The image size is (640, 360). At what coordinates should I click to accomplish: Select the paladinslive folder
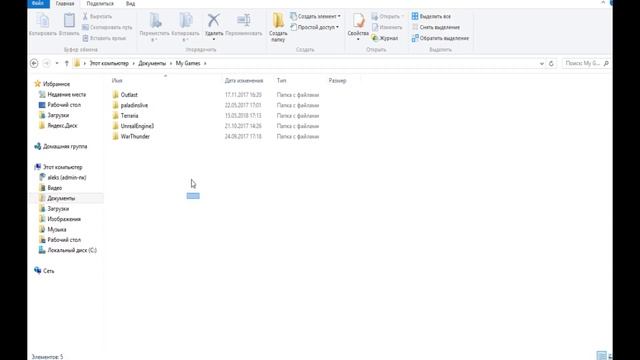pos(134,105)
